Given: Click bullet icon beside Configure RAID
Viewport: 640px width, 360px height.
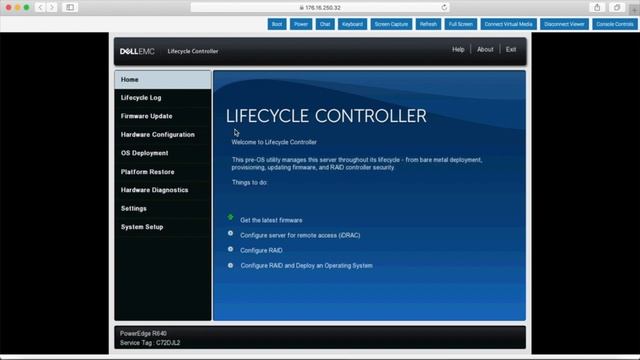Looking at the screenshot, I should click(231, 249).
